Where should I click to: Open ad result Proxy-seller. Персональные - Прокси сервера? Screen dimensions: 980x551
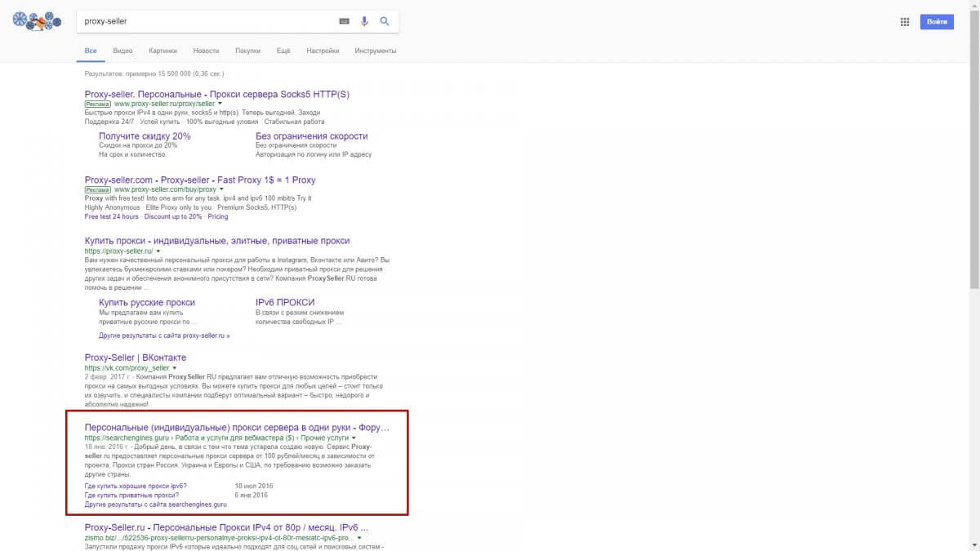tap(217, 94)
